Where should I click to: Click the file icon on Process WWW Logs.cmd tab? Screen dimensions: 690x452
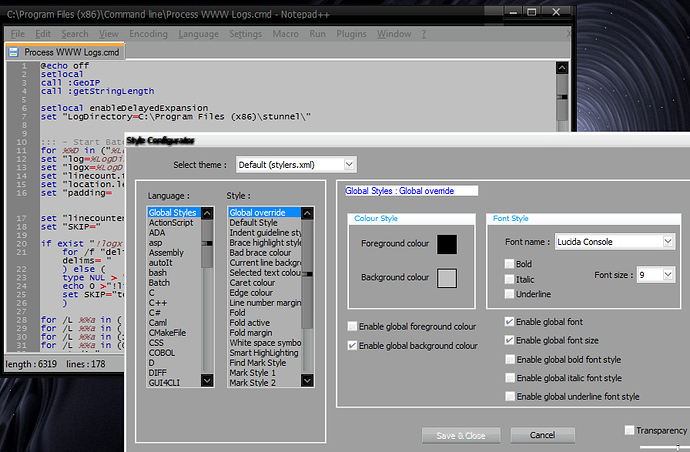(14, 52)
